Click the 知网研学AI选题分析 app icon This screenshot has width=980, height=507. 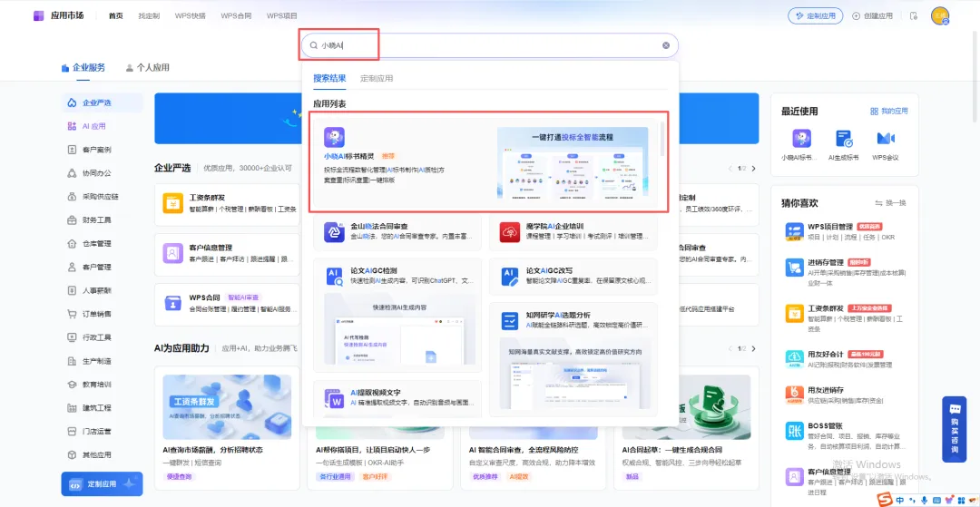(x=510, y=321)
